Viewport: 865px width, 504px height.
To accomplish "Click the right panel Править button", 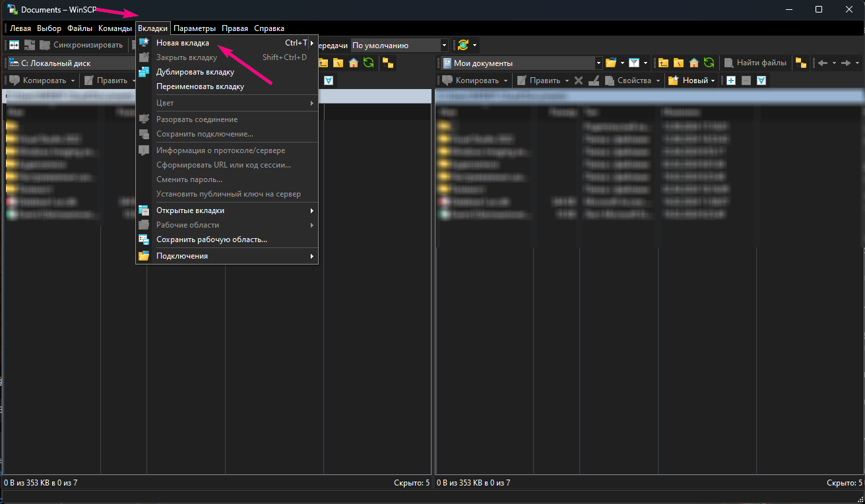I will coord(539,80).
